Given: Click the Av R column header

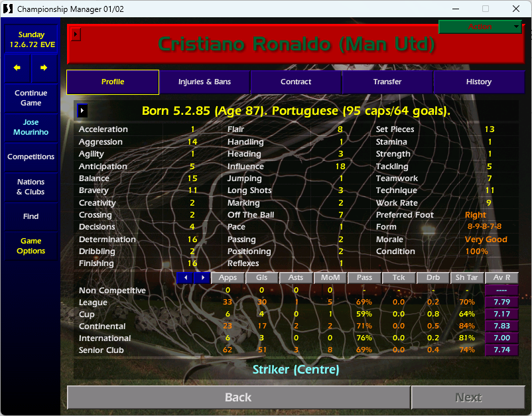Looking at the screenshot, I should click(501, 277).
